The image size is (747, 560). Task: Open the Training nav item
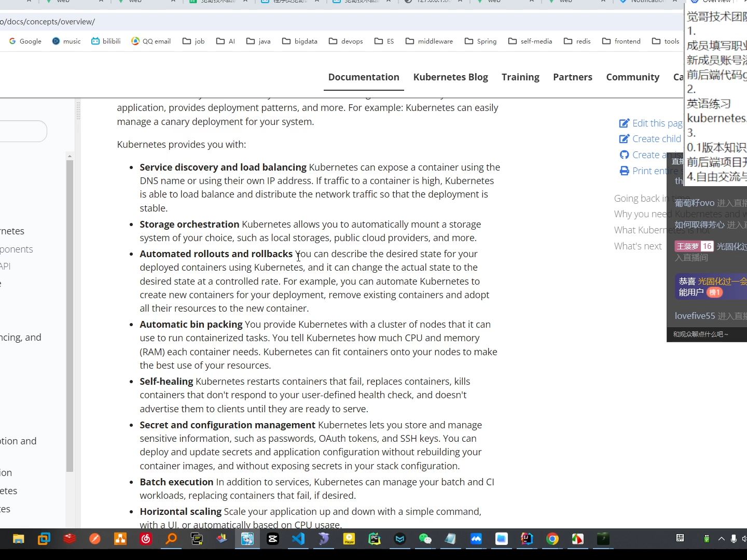520,77
